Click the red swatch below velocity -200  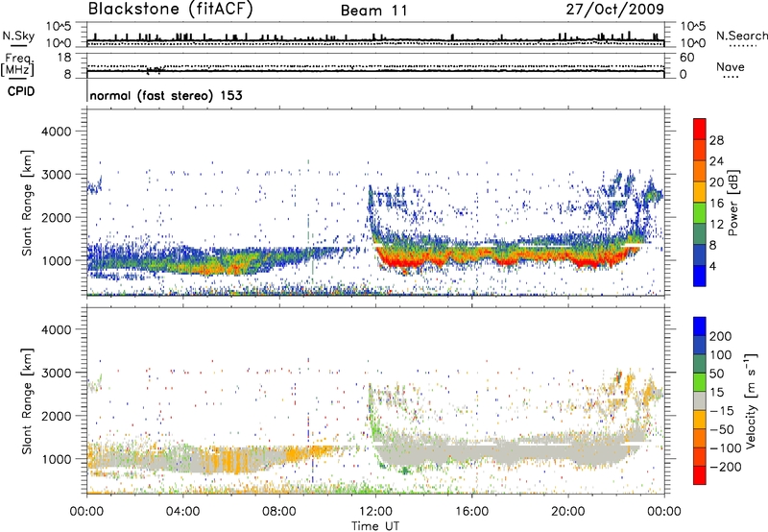pyautogui.click(x=700, y=475)
